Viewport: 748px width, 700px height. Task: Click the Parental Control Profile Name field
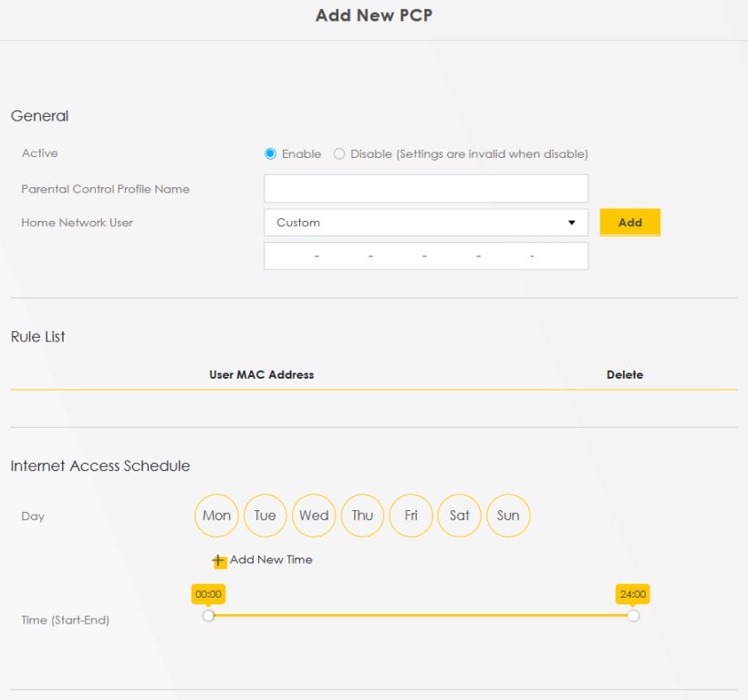click(426, 189)
